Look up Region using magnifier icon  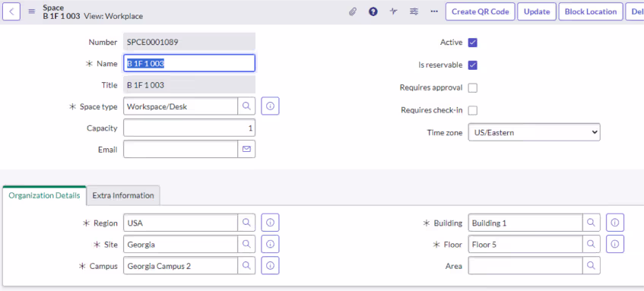(x=246, y=223)
